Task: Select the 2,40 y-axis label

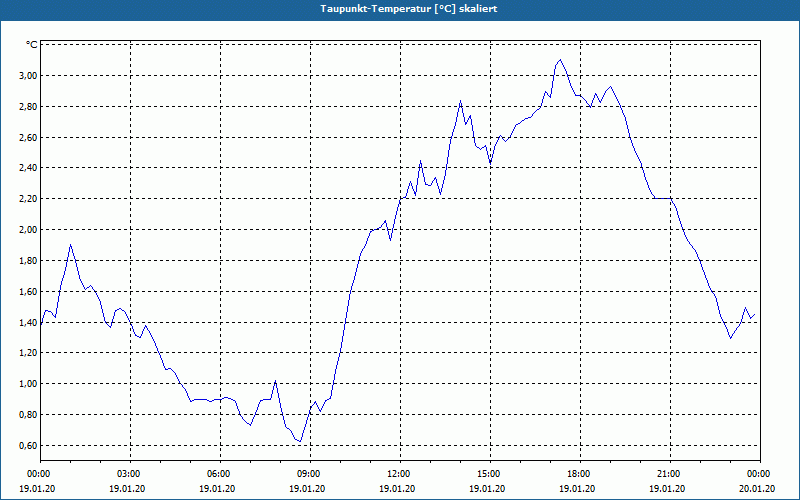Action: point(28,168)
